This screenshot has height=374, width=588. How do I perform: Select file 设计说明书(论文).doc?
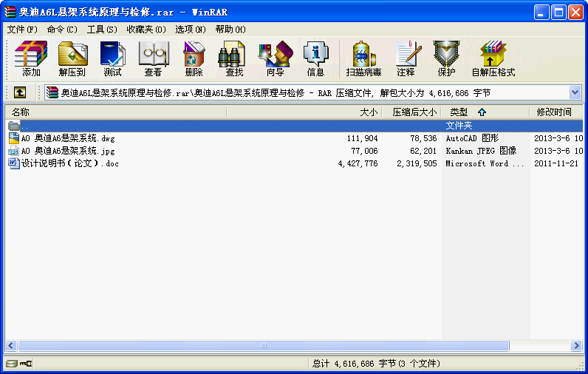(69, 163)
